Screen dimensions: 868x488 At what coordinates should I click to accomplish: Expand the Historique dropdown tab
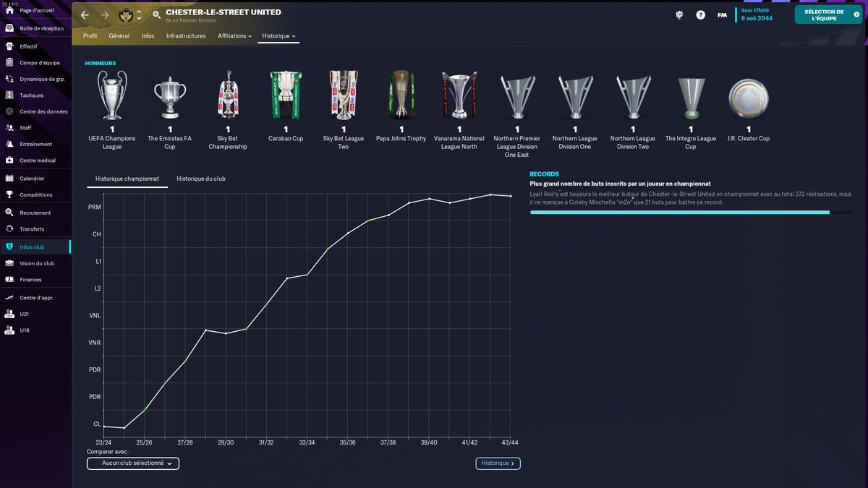[x=279, y=35]
